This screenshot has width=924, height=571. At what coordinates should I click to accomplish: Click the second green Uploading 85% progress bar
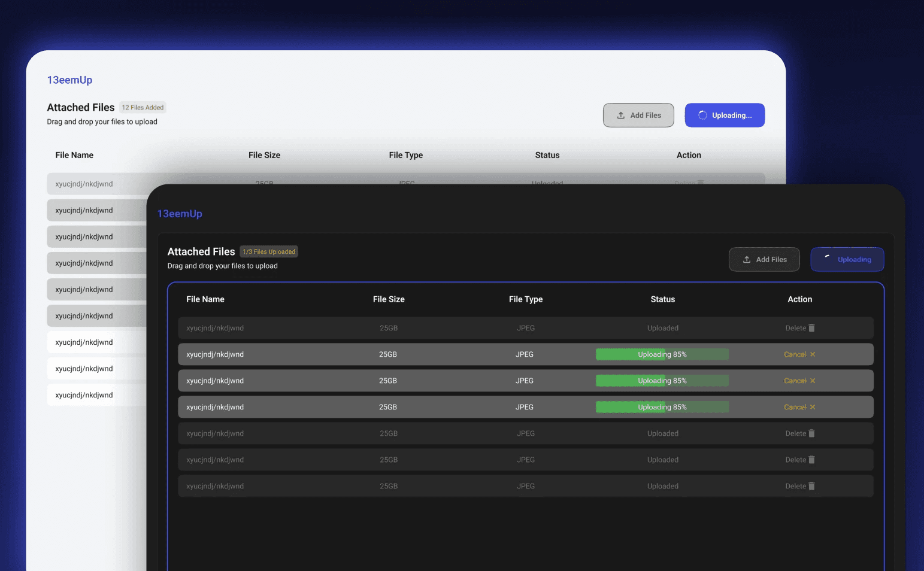(662, 381)
